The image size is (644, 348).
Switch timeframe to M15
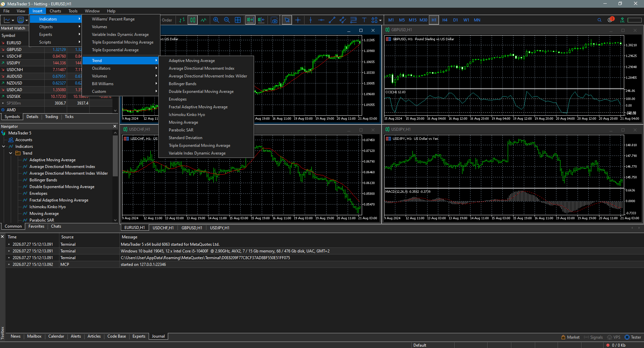(x=412, y=20)
